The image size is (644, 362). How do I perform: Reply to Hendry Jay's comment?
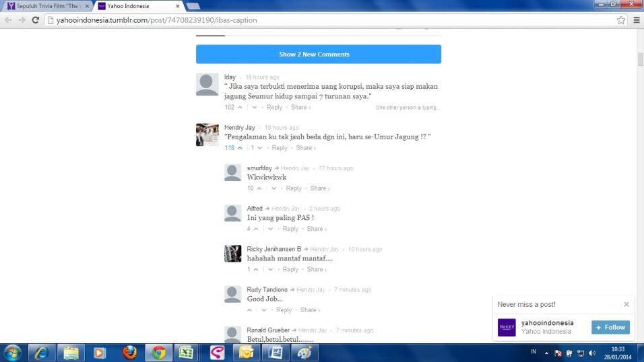coord(280,148)
